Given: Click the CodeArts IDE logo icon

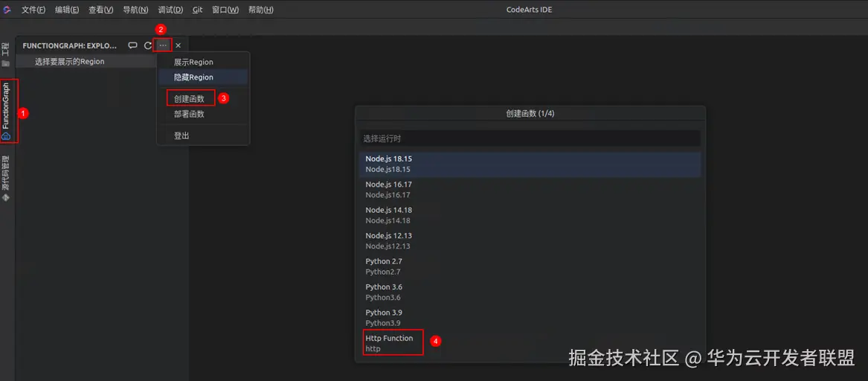Looking at the screenshot, I should point(7,10).
